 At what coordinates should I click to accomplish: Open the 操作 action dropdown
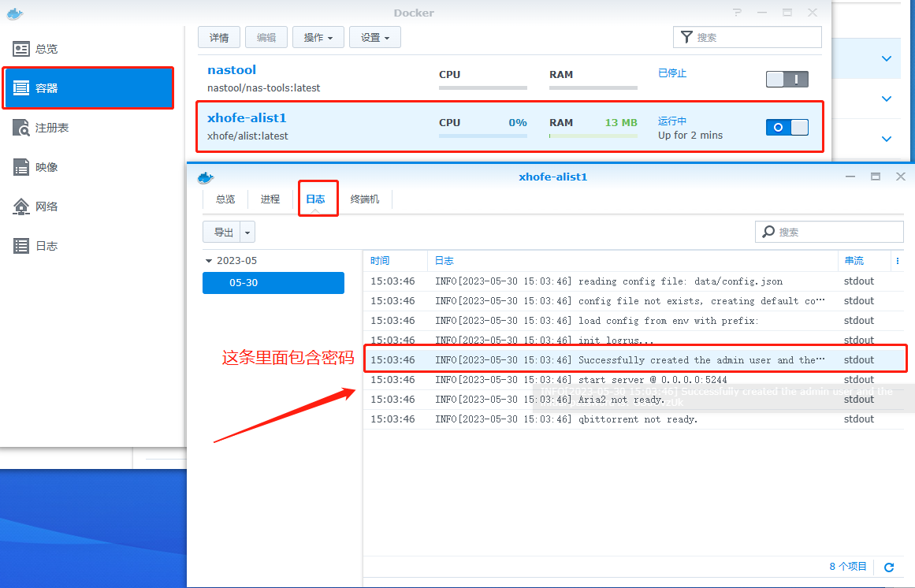point(318,37)
